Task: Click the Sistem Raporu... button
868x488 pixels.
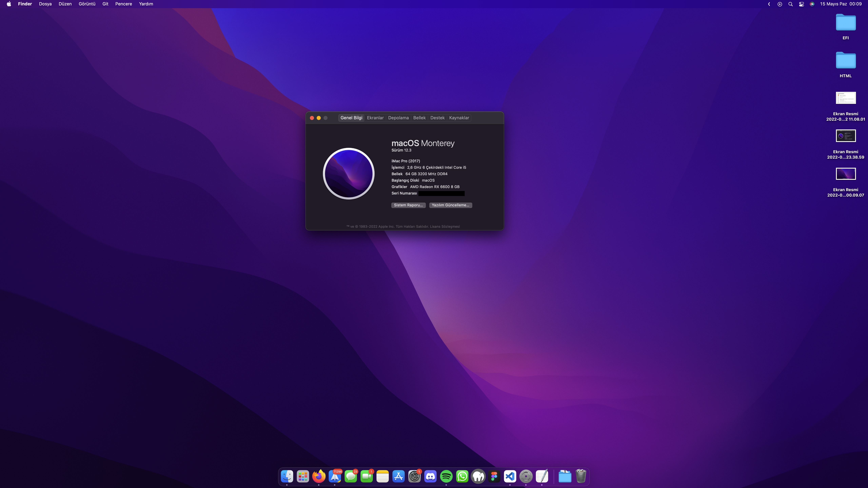Action: pyautogui.click(x=408, y=205)
